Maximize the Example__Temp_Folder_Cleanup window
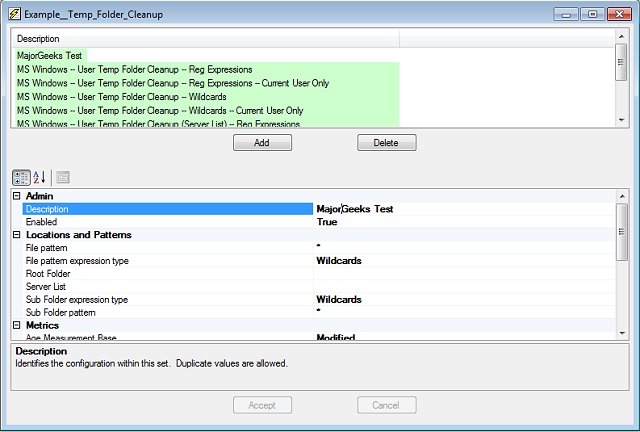Image resolution: width=640 pixels, height=432 pixels. 593,14
